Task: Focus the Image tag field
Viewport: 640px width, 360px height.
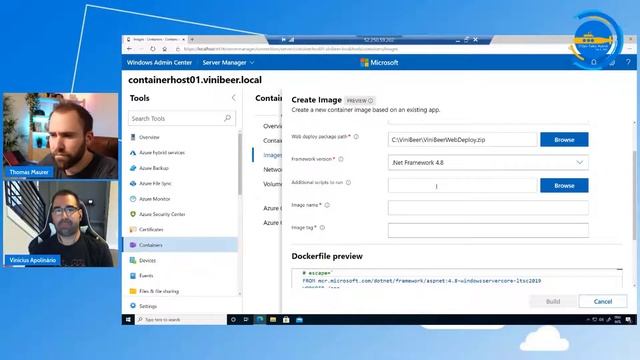Action: pyautogui.click(x=488, y=231)
